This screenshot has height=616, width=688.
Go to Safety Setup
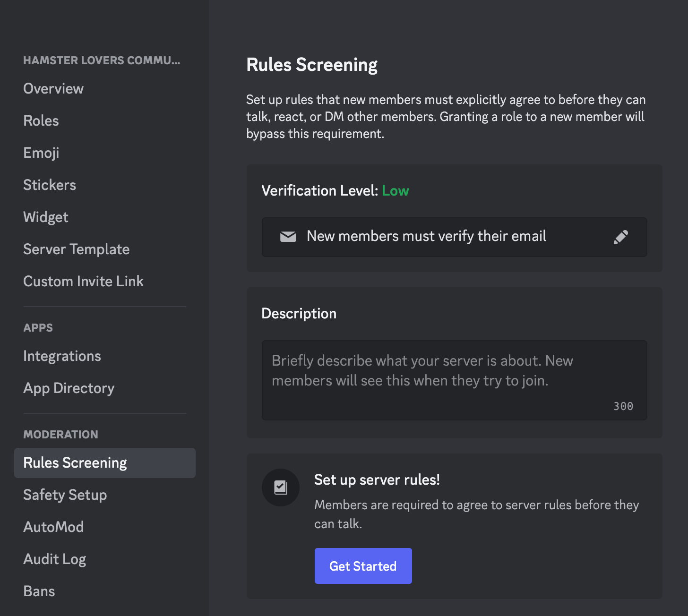click(x=65, y=495)
